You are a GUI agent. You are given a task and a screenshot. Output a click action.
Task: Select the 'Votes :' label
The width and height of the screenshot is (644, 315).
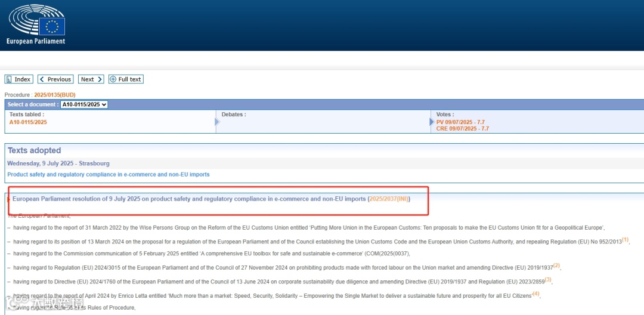[x=445, y=115]
